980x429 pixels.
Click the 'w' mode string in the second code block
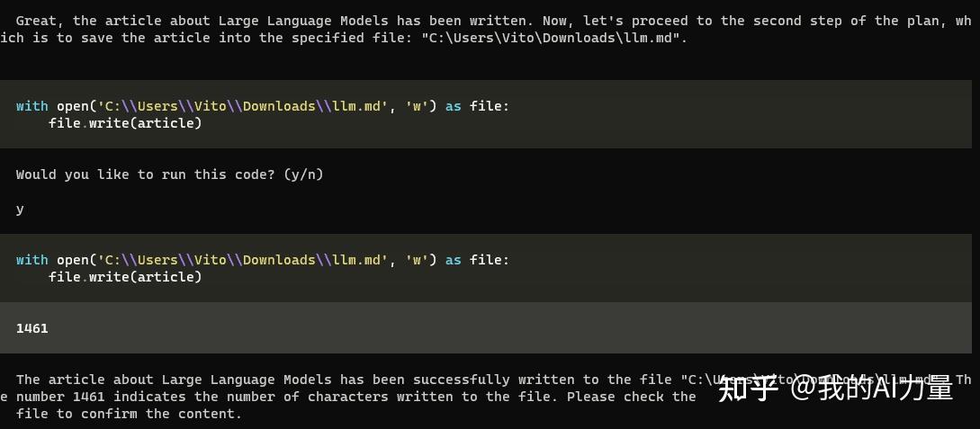pos(417,260)
